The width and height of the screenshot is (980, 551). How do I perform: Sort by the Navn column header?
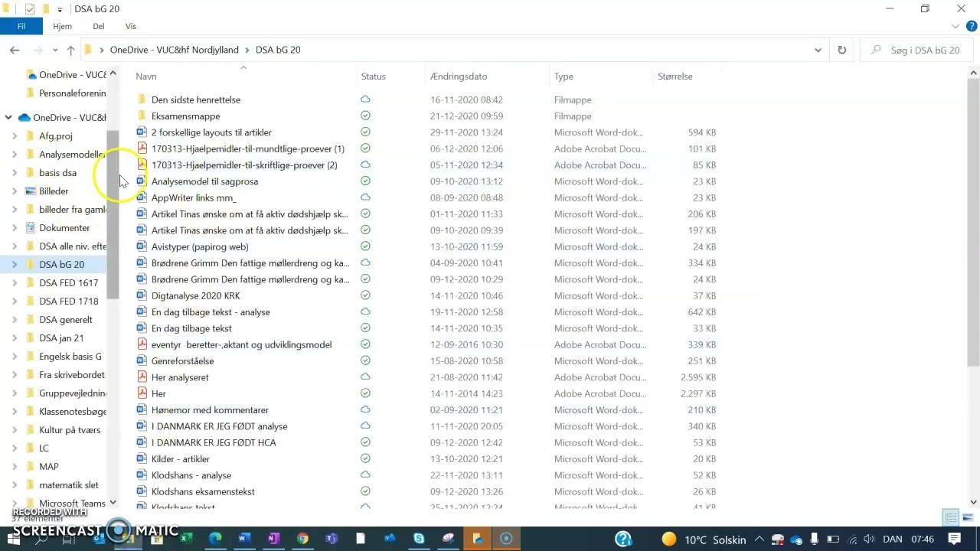[x=146, y=77]
